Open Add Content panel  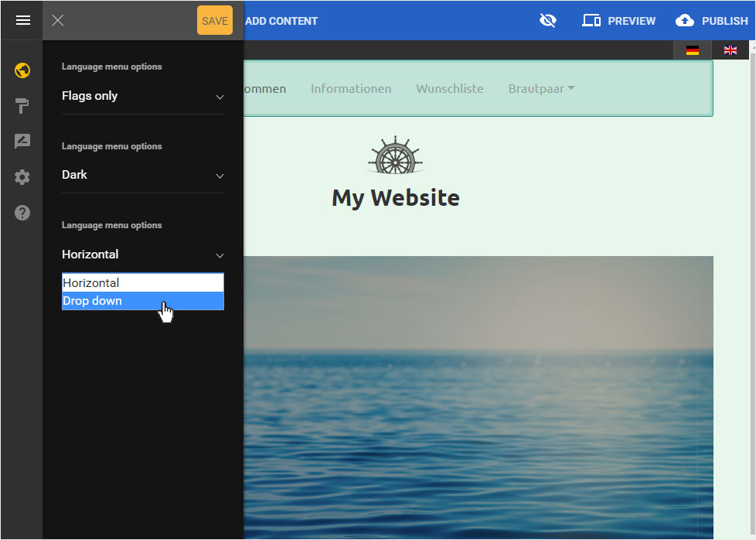click(281, 21)
